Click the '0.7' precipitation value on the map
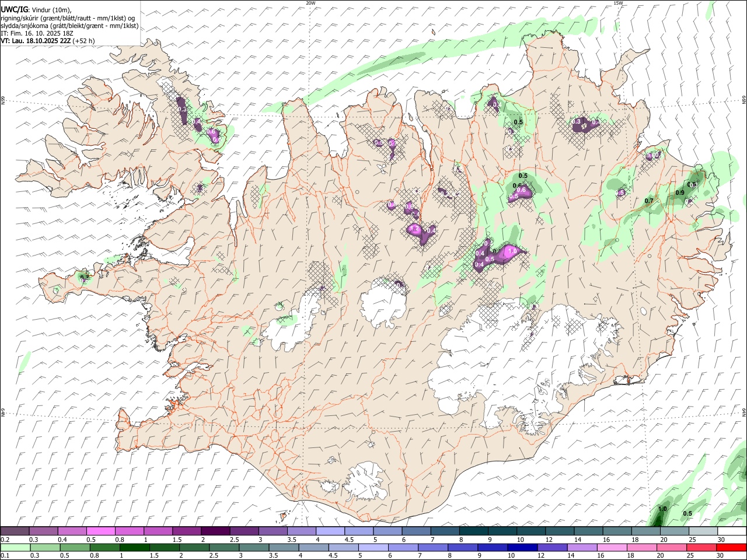The image size is (747, 560). coord(649,201)
